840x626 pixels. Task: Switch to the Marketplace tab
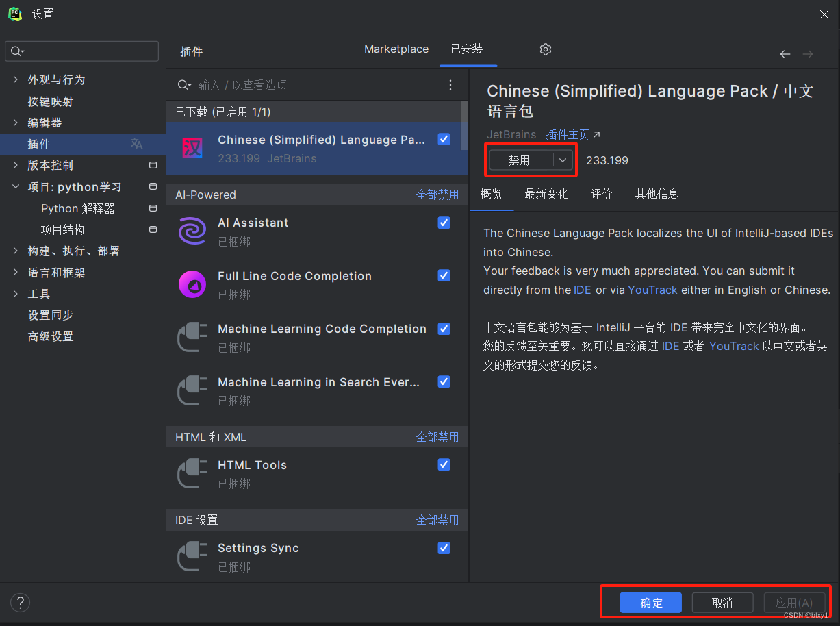[x=396, y=49]
